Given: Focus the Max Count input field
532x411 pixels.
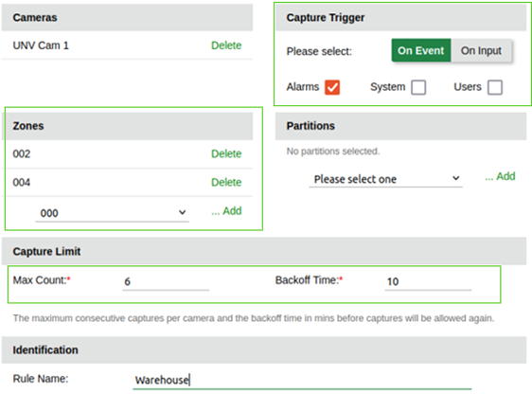Looking at the screenshot, I should point(166,281).
